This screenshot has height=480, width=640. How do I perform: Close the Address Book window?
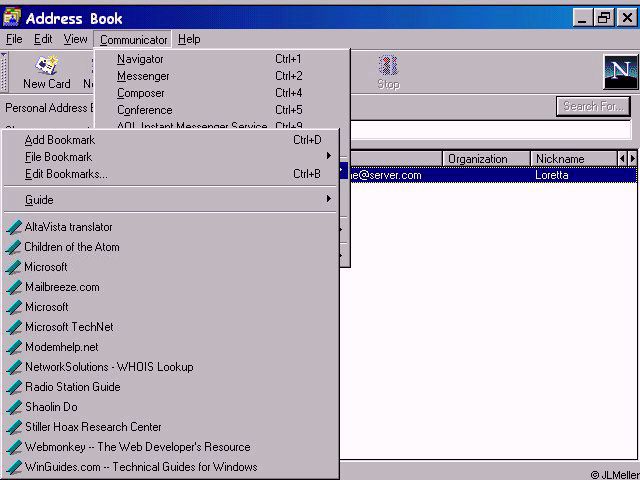click(x=627, y=18)
